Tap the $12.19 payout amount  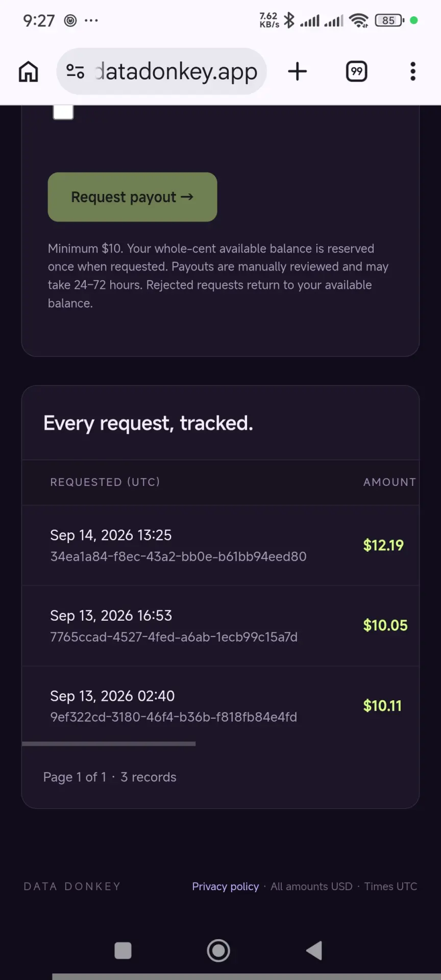click(x=383, y=545)
